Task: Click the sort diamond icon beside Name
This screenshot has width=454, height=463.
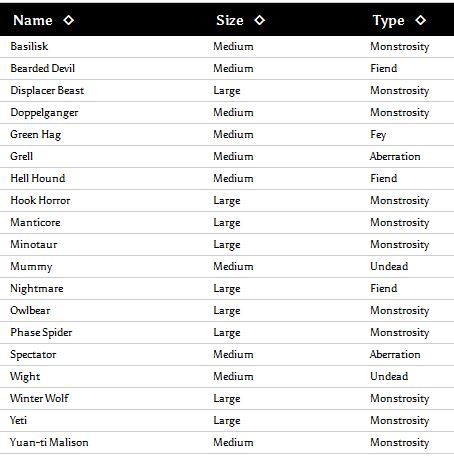Action: (69, 20)
